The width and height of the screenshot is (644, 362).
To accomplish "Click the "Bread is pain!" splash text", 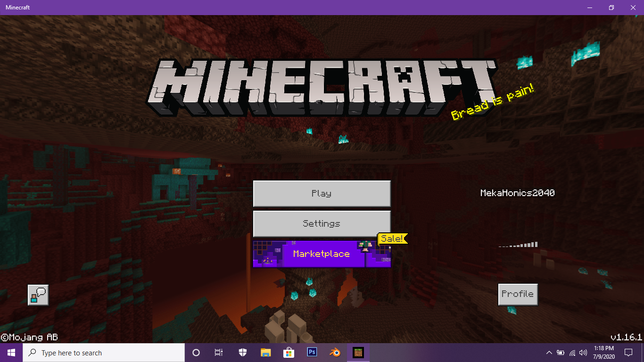I will coord(493,102).
